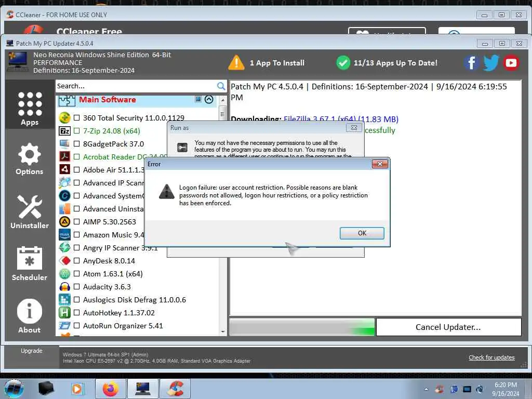
Task: Click the AutoRun Organizer icon
Action: [x=64, y=326]
